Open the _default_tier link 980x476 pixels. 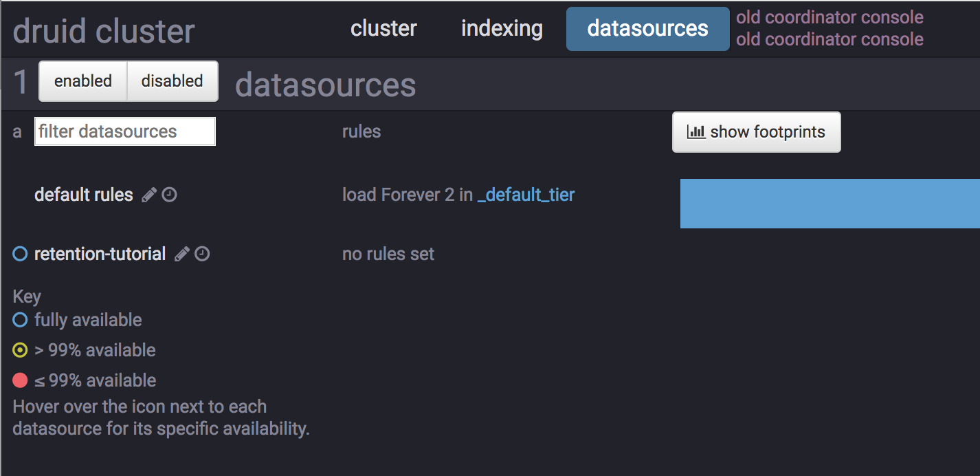point(526,195)
